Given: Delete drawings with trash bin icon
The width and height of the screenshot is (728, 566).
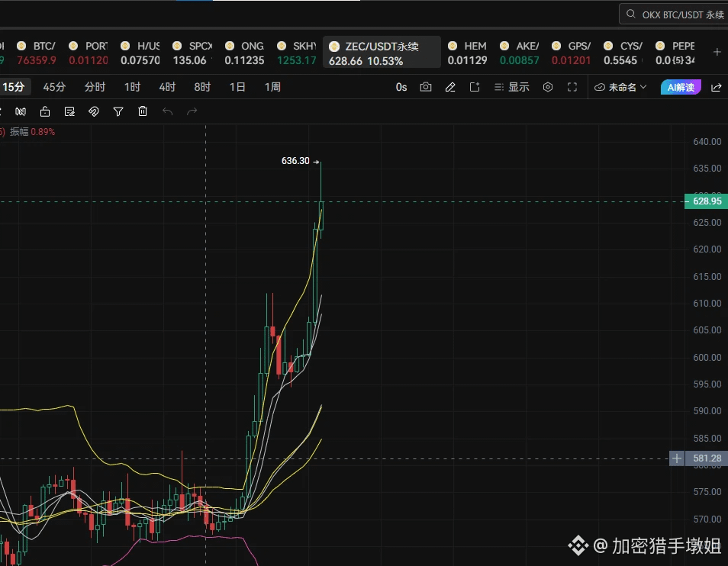Looking at the screenshot, I should tap(143, 111).
